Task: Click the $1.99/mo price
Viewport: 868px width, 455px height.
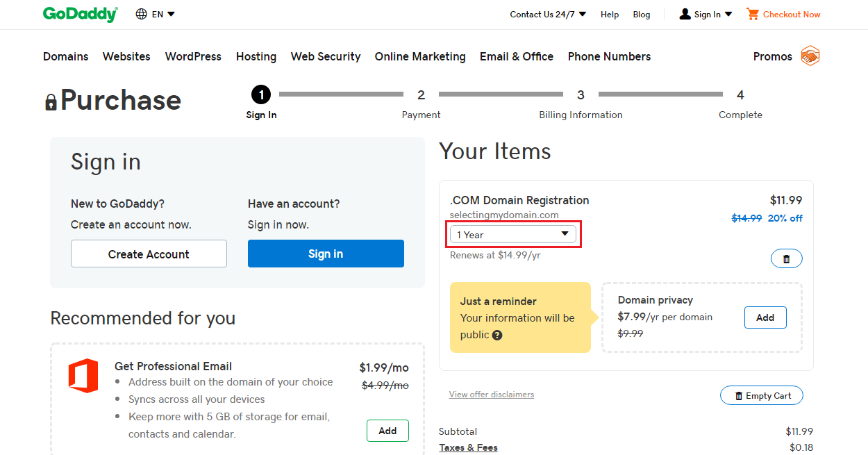Action: coord(384,367)
